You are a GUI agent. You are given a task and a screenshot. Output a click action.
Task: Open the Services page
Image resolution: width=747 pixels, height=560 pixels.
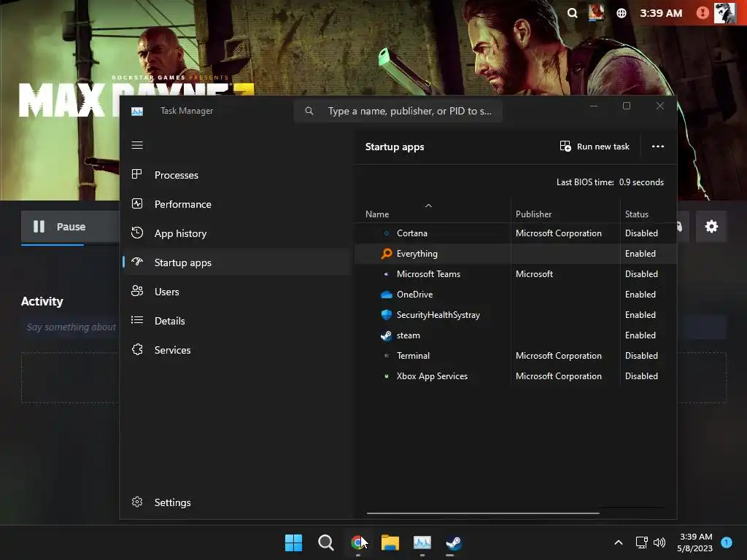[236, 350]
